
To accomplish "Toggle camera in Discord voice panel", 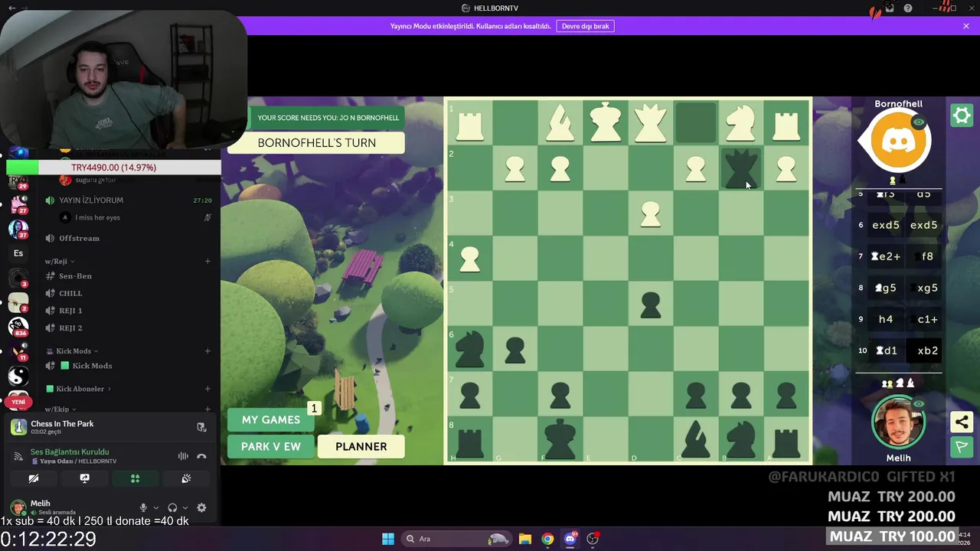I will (34, 478).
